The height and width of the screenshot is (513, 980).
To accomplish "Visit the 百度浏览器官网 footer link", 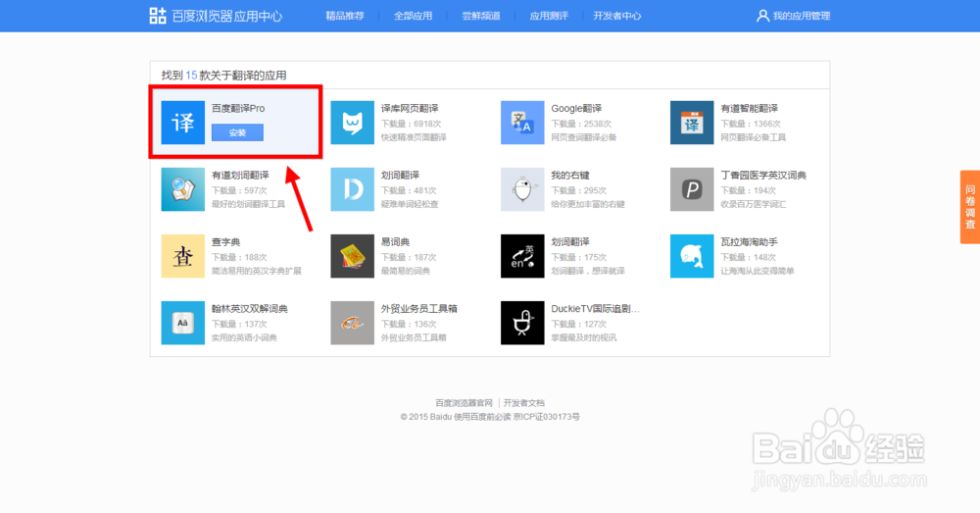I will 464,403.
